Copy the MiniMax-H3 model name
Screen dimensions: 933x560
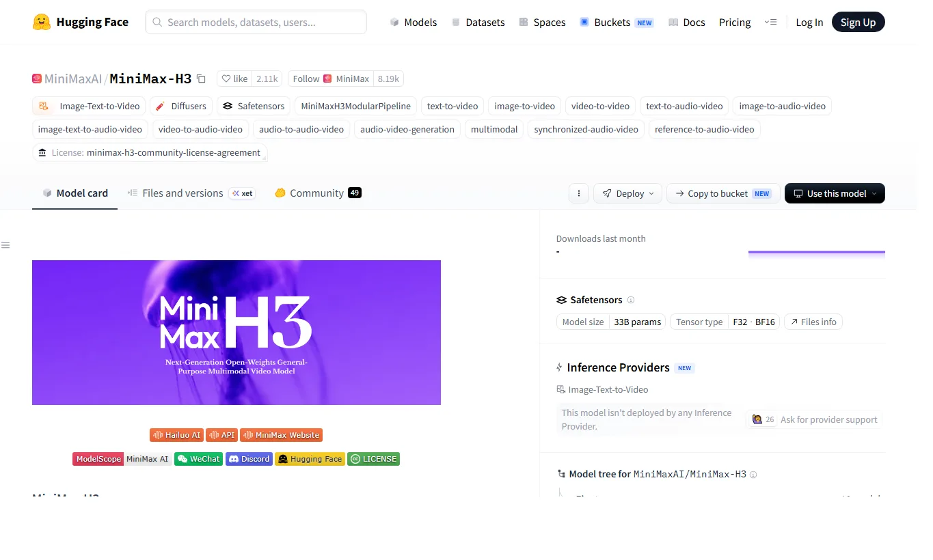click(x=201, y=79)
